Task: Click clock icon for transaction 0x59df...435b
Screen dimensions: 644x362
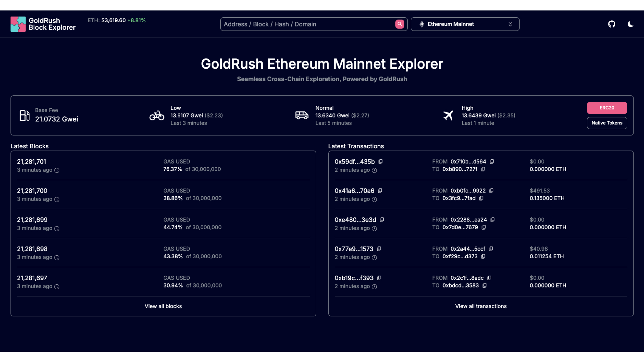Action: point(374,170)
